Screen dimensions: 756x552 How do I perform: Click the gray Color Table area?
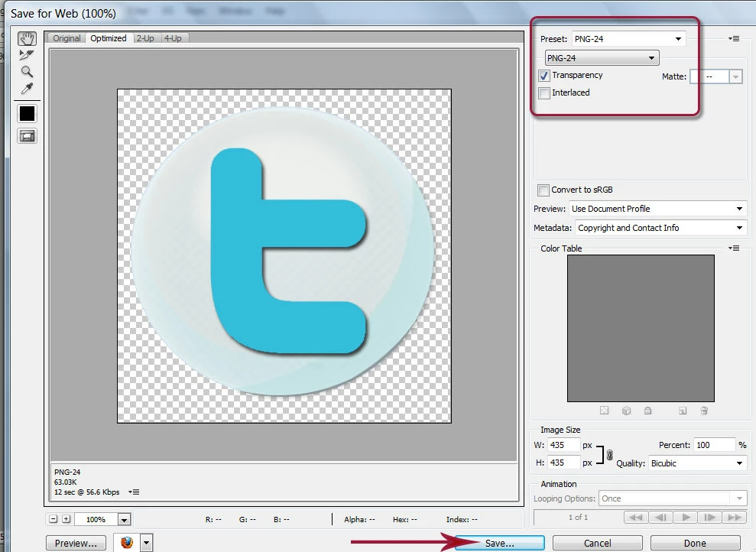pos(641,328)
